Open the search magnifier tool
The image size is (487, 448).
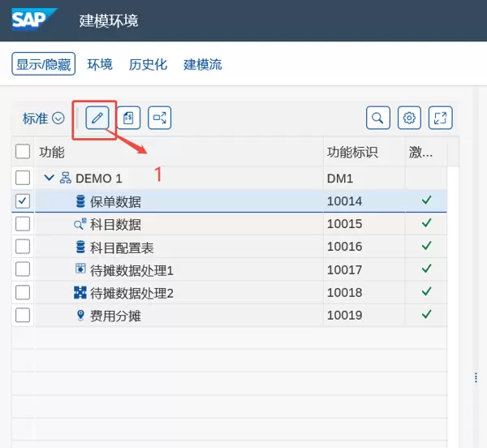pyautogui.click(x=377, y=118)
